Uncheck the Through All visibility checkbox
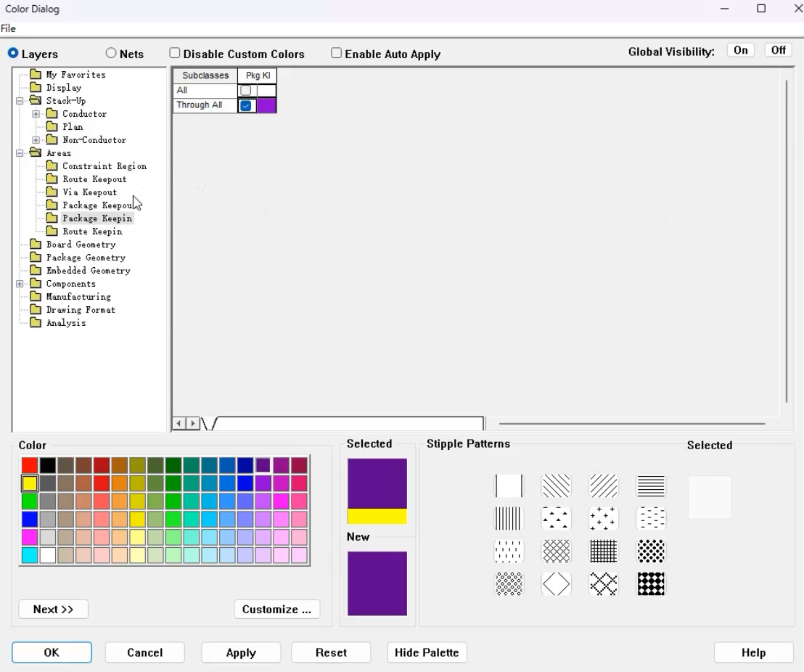The height and width of the screenshot is (672, 804). coord(246,106)
